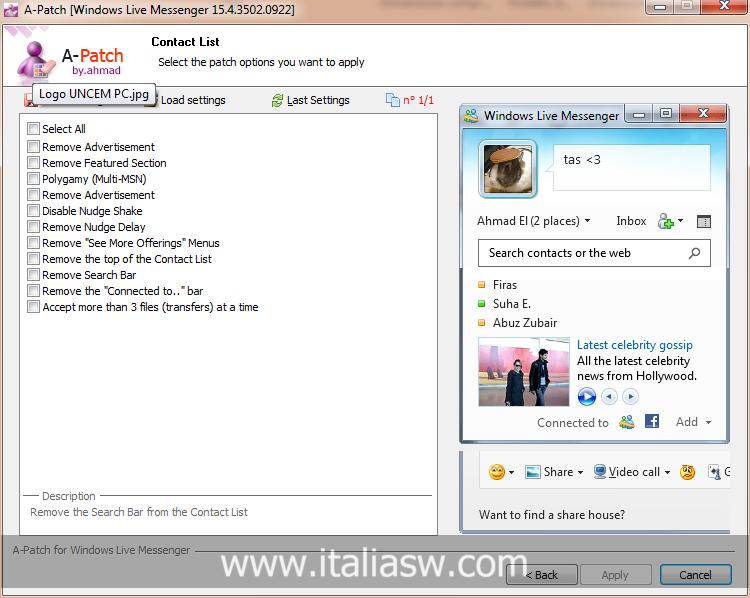Click the orange status icon beside Abuz Zubair
The image size is (750, 598).
click(x=482, y=323)
